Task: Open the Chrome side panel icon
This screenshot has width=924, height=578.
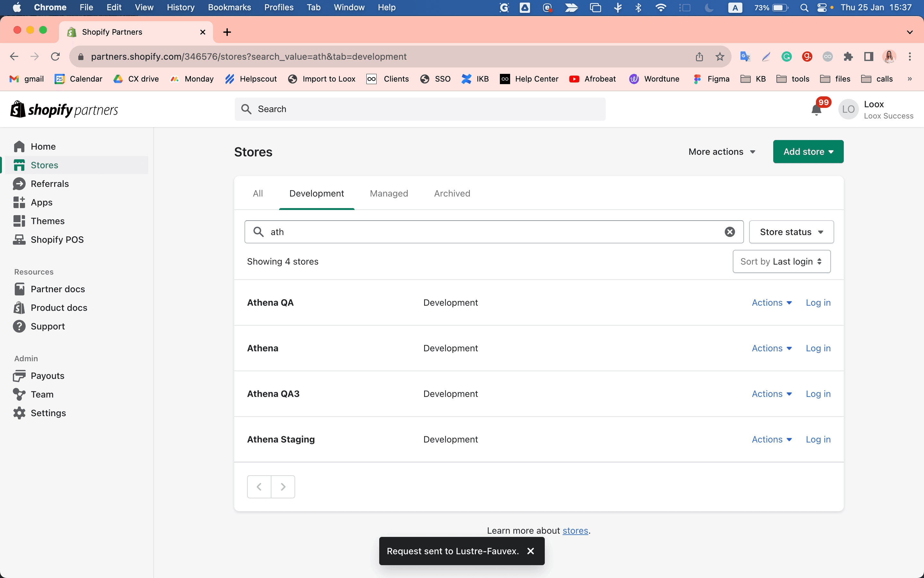Action: [868, 57]
